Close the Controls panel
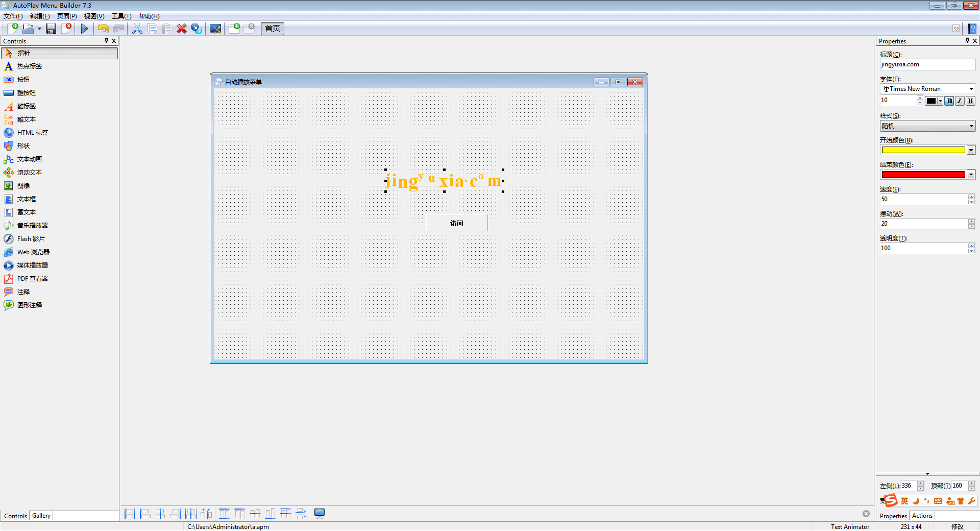 pos(114,41)
